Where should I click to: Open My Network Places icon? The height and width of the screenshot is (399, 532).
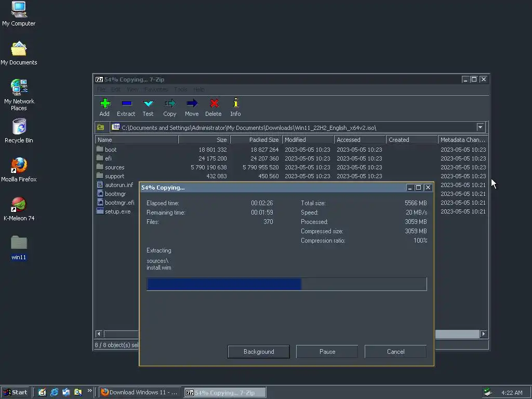pos(19,95)
